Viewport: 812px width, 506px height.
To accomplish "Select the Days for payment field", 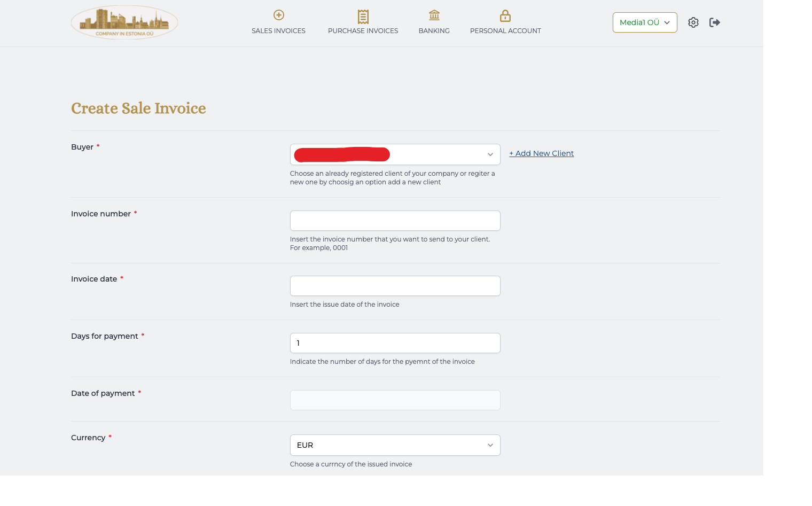I will (395, 342).
